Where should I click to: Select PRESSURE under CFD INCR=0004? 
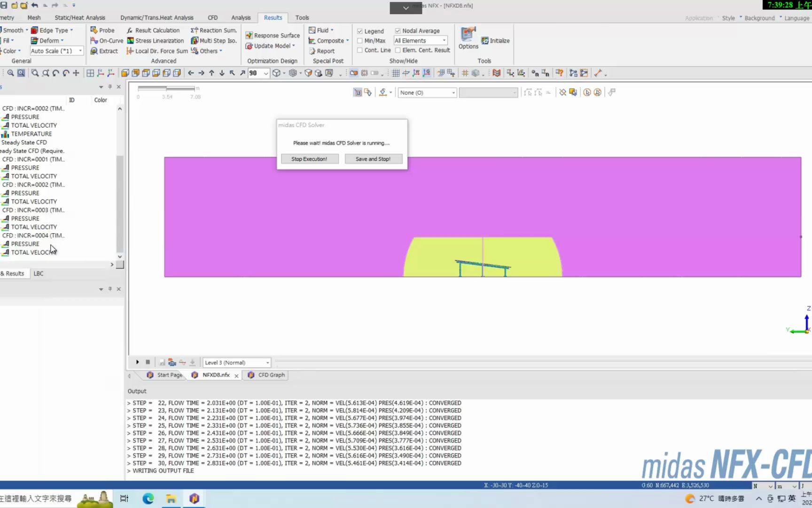click(25, 244)
